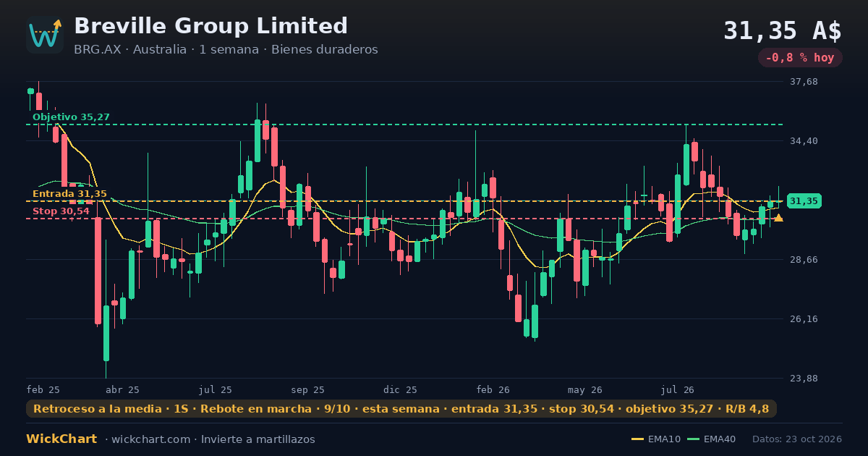
Task: Click the -0,8 % hoy badge
Action: point(800,58)
